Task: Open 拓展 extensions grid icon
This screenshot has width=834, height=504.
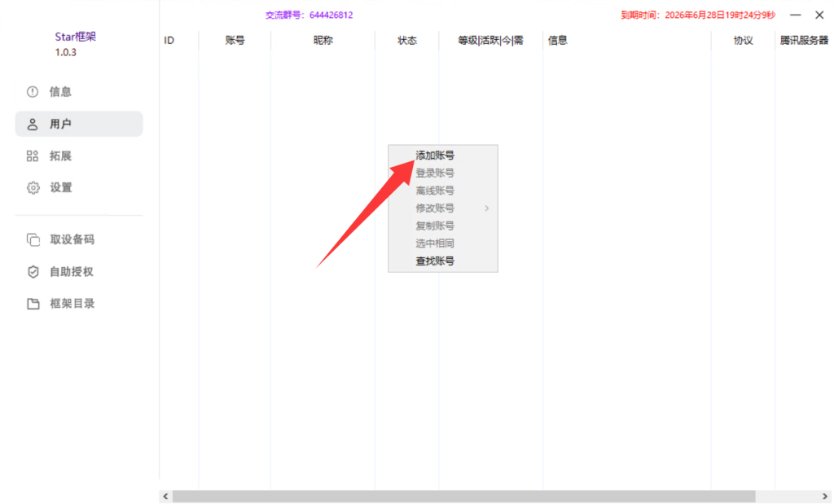Action: pos(33,156)
